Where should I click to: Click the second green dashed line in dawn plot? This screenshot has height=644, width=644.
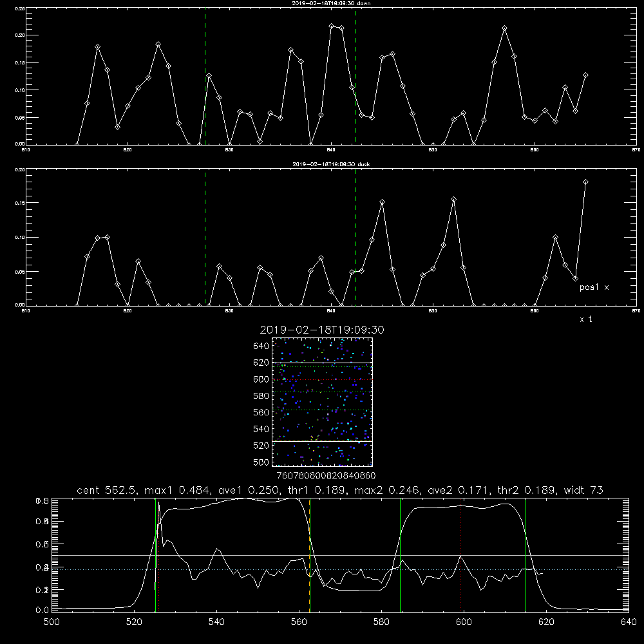(355, 77)
